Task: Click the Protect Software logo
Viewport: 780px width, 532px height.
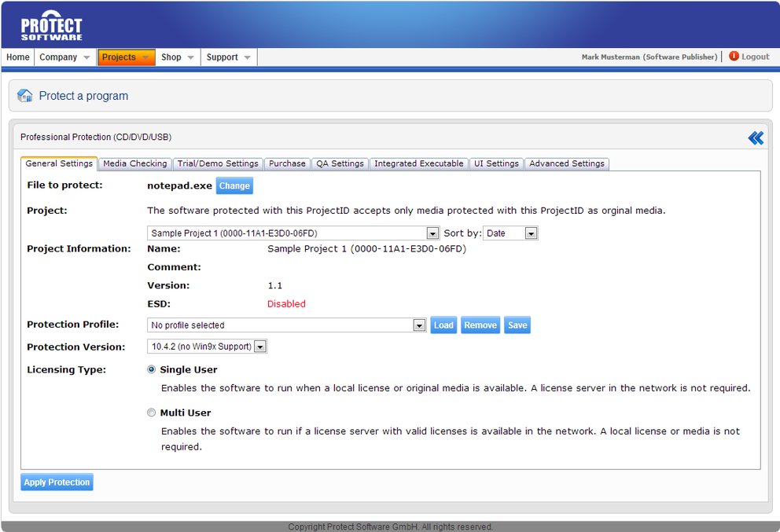Action: [x=50, y=24]
